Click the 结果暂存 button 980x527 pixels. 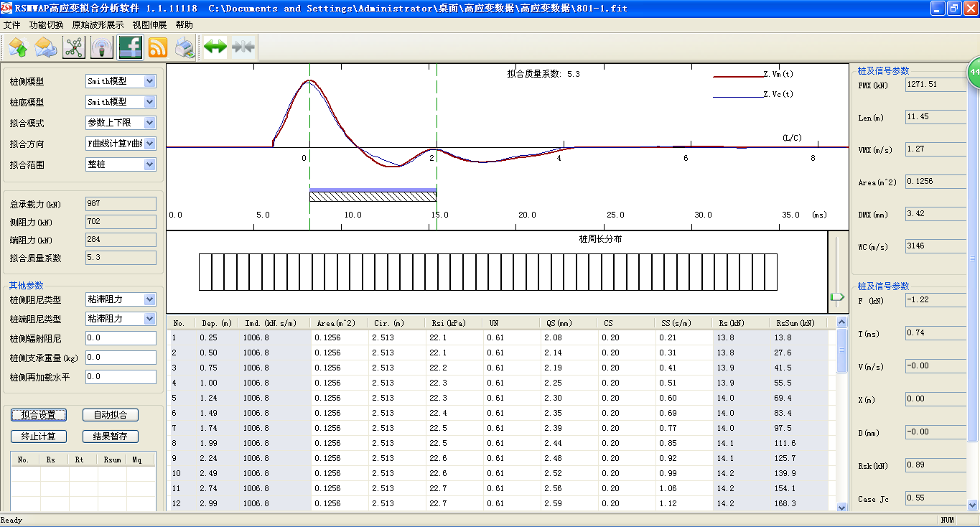click(x=111, y=436)
